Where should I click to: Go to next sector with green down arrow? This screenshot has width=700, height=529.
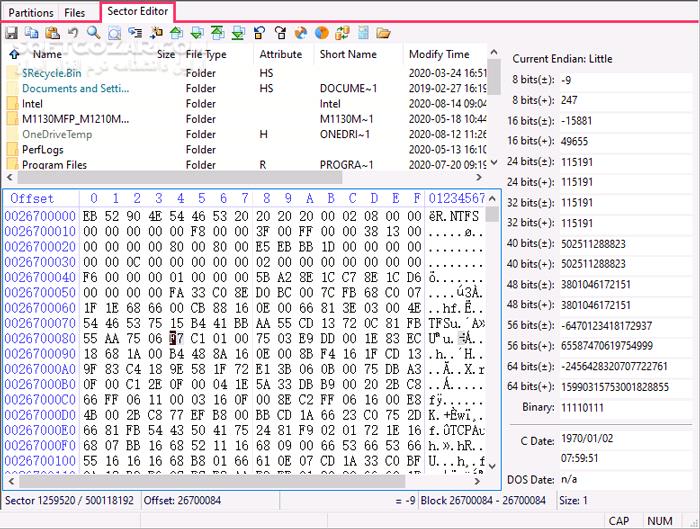pyautogui.click(x=197, y=33)
